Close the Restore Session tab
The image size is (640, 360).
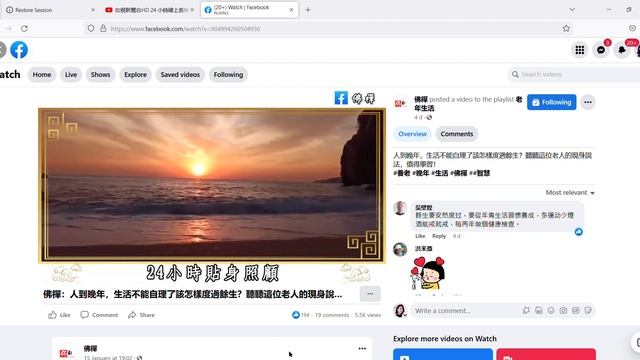tap(93, 10)
